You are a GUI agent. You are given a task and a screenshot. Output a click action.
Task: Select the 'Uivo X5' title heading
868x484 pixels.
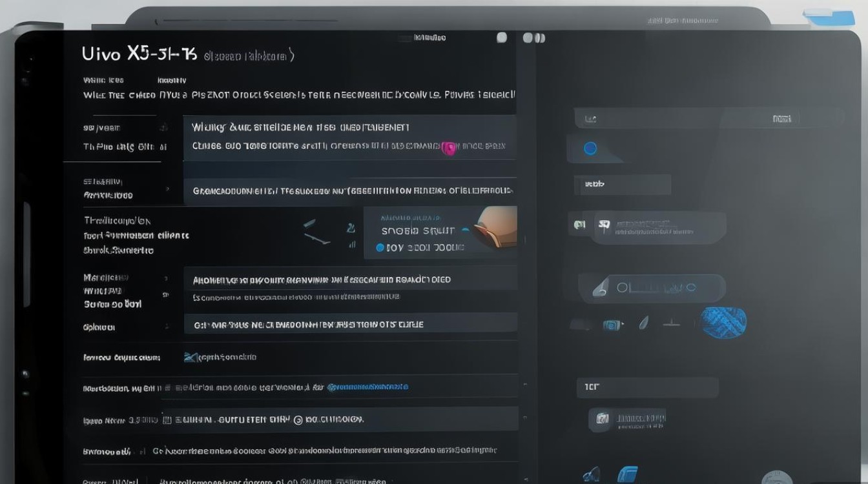(x=139, y=54)
